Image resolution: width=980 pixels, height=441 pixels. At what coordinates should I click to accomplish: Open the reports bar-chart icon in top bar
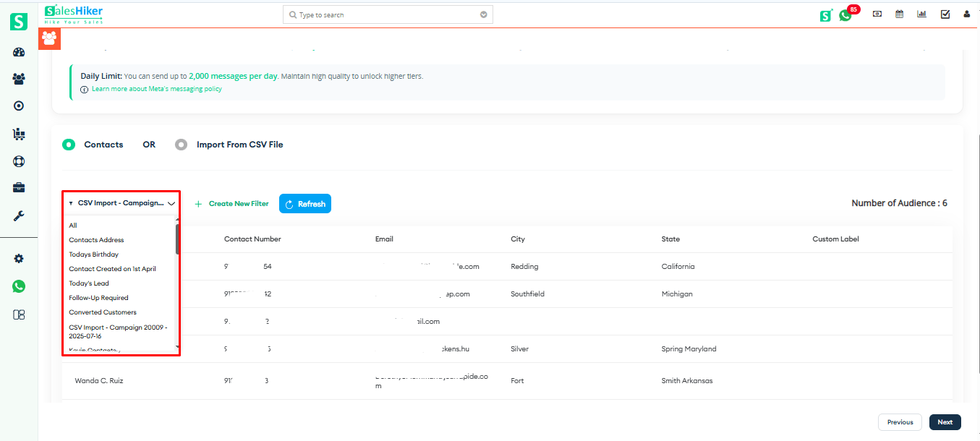point(921,13)
